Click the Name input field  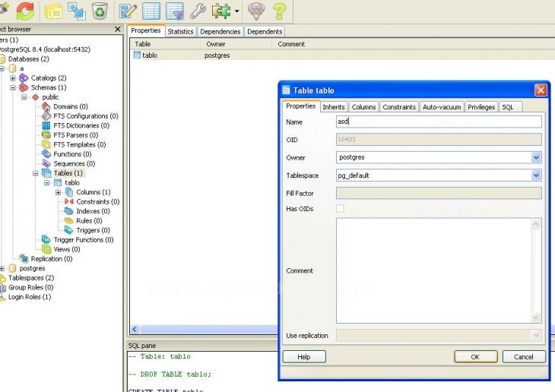(x=439, y=122)
